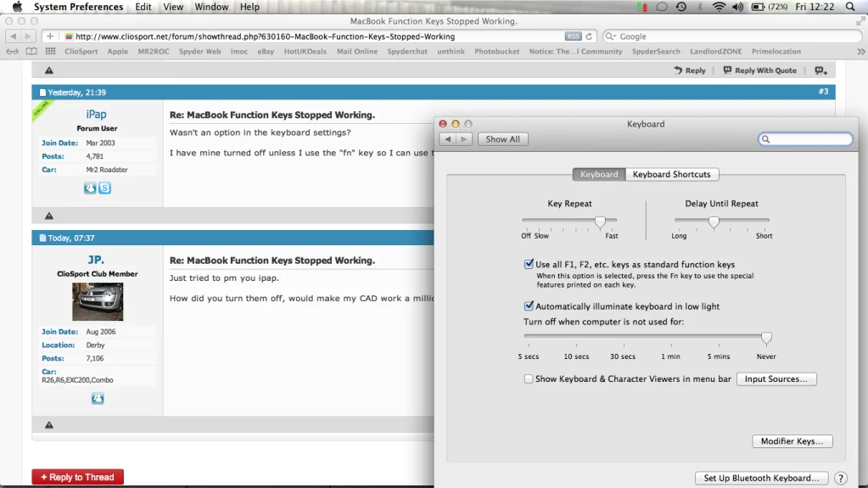Open the Primelocation bookmark
This screenshot has width=868, height=488.
click(776, 52)
